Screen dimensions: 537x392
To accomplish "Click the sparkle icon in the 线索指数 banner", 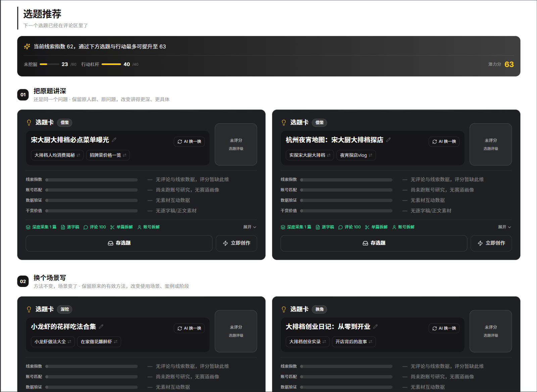I will click(x=27, y=46).
